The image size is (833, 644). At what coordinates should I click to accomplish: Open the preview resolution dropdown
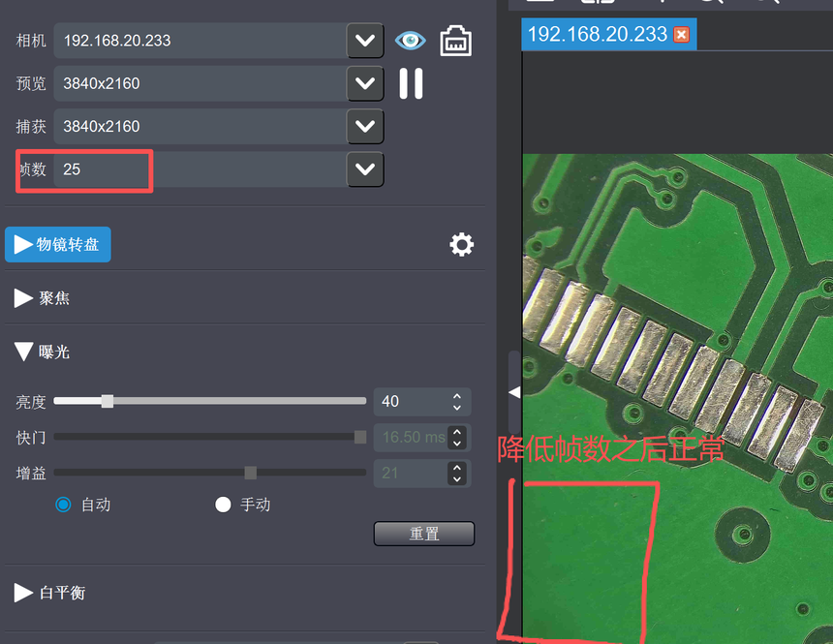point(365,83)
